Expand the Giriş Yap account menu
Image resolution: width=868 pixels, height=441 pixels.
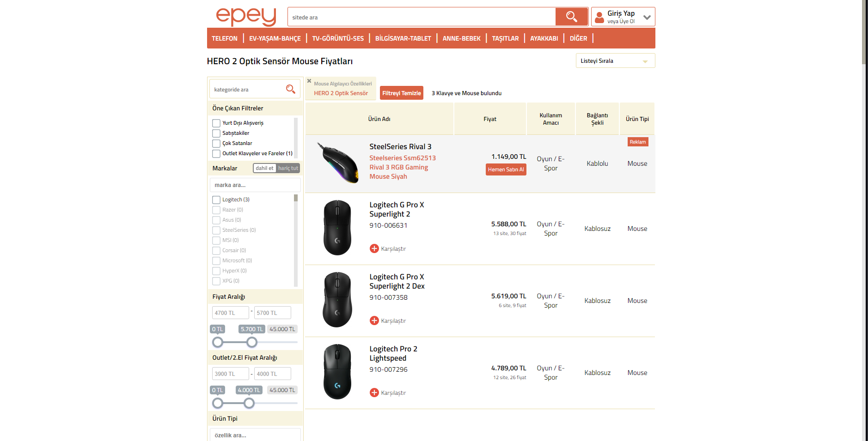(647, 18)
